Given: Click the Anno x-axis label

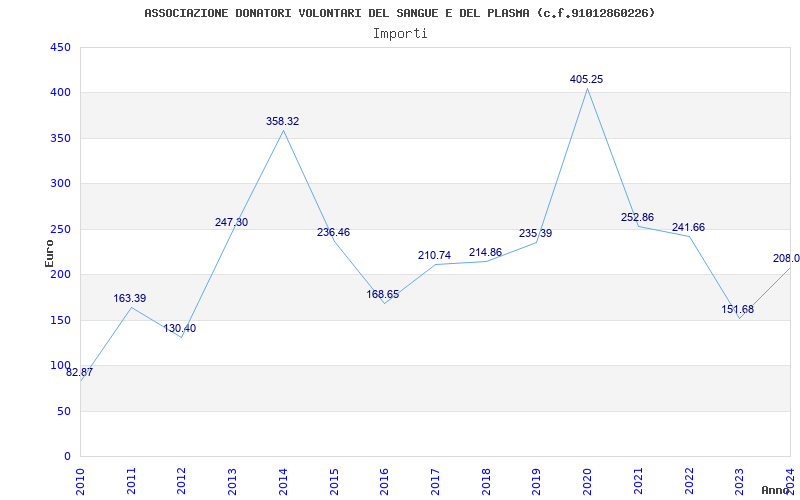Looking at the screenshot, I should [x=774, y=490].
